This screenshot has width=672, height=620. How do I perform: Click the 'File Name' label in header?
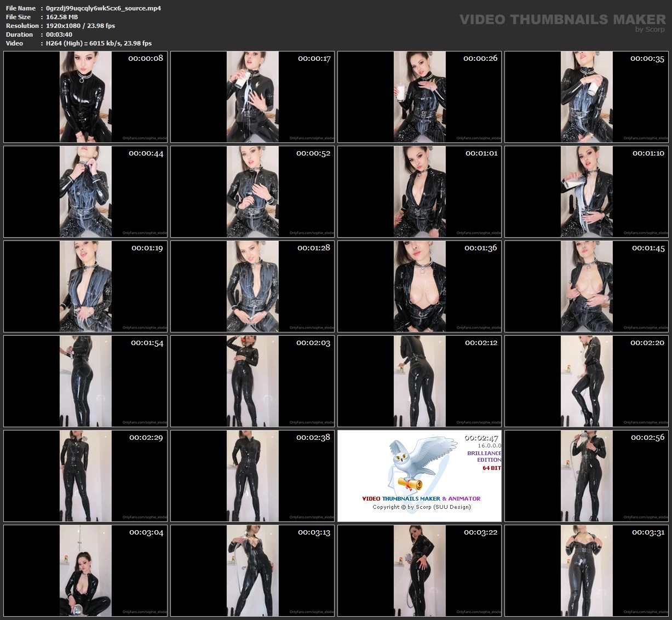click(21, 8)
